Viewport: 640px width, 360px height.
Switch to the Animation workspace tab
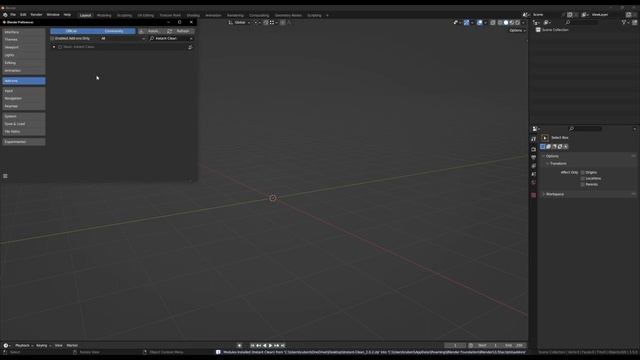[213, 16]
